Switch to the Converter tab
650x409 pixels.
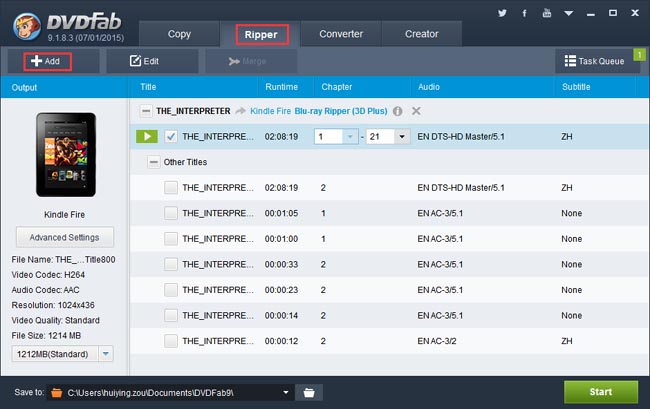pyautogui.click(x=341, y=34)
